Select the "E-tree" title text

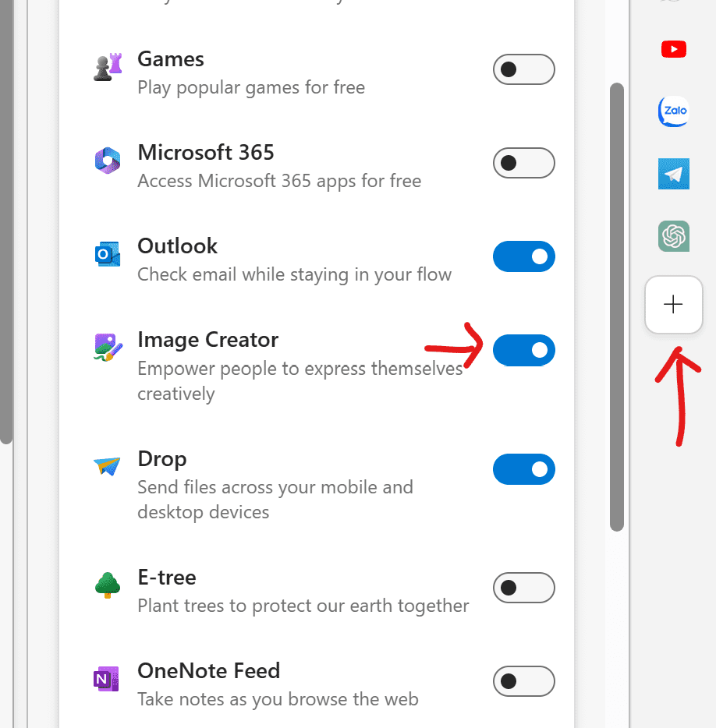tap(167, 578)
